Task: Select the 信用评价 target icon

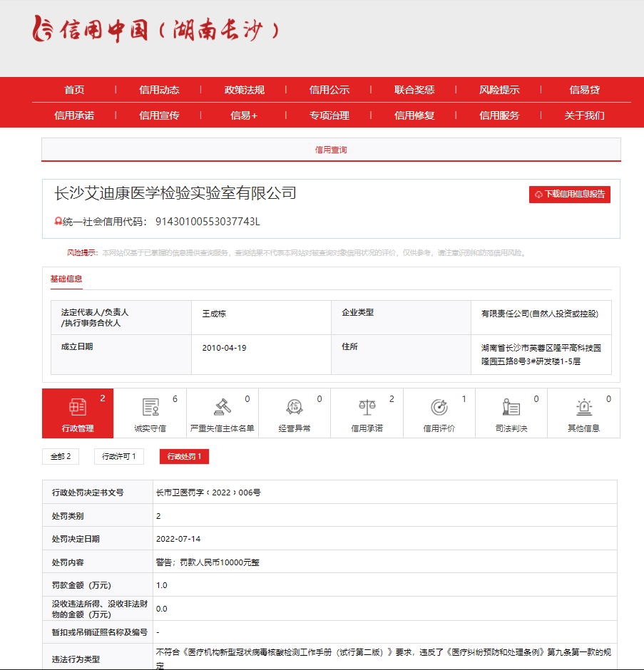Action: pyautogui.click(x=439, y=407)
